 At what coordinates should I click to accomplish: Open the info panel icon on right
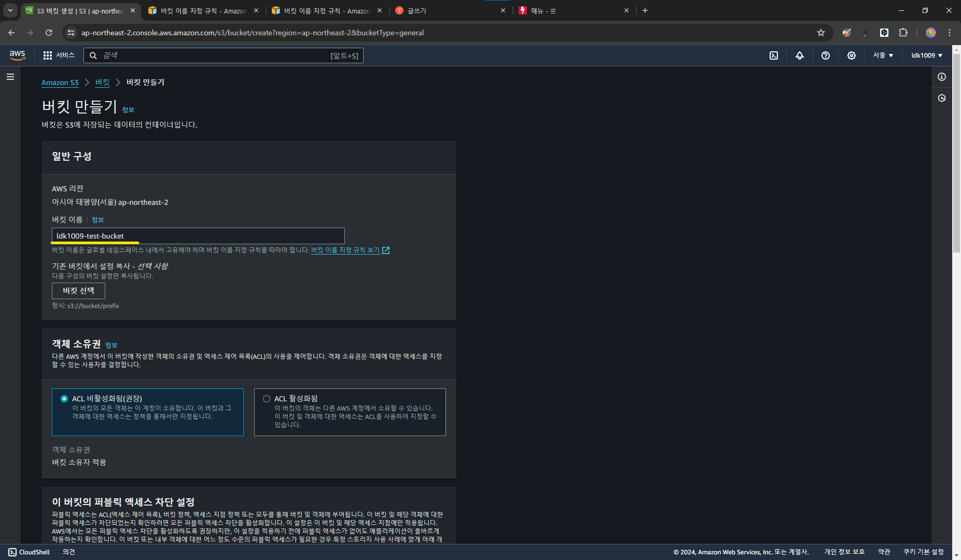[x=942, y=77]
